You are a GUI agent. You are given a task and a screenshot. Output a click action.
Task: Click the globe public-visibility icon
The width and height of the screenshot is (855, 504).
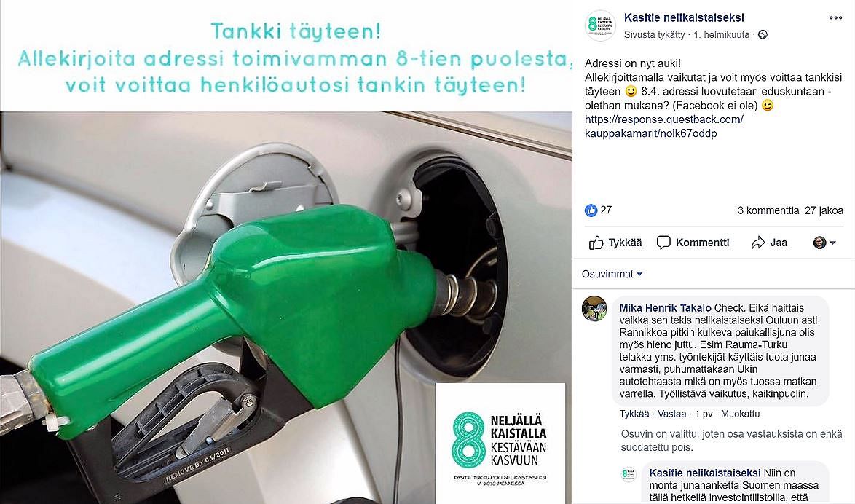(x=763, y=35)
